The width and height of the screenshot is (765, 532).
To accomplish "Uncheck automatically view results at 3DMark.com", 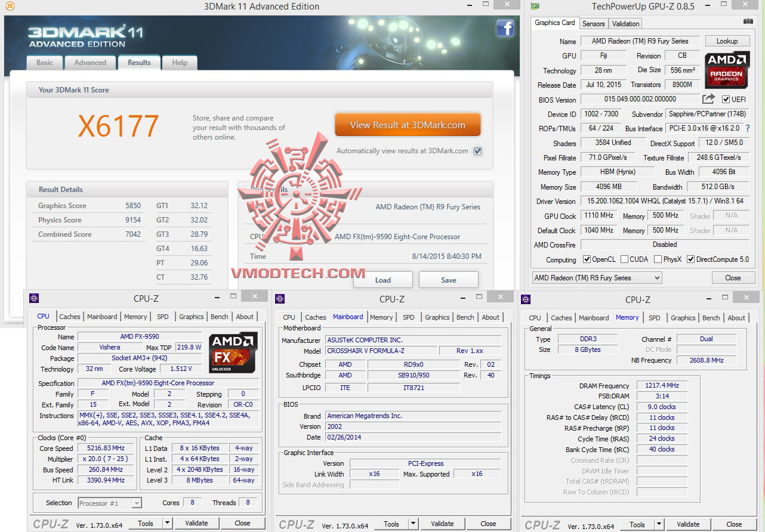I will click(478, 151).
